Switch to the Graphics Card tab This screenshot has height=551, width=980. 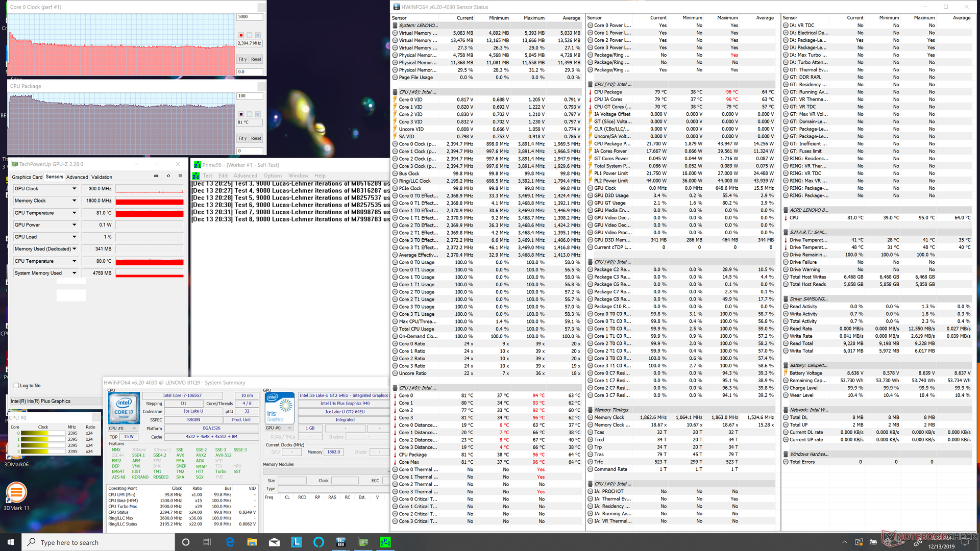click(x=27, y=177)
